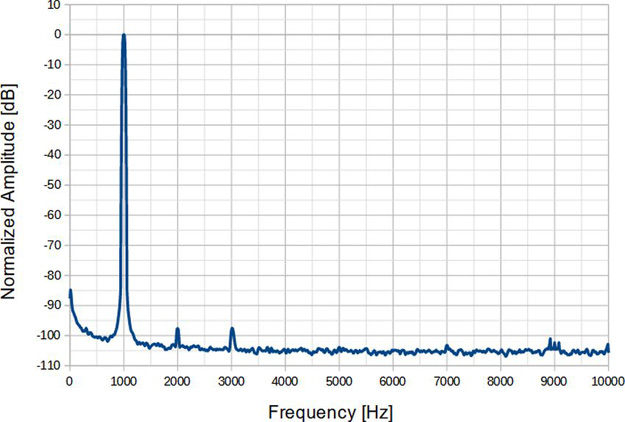Screen dimensions: 625x422
Task: Click the third harmonic peak at 3000 Hz
Action: (232, 328)
